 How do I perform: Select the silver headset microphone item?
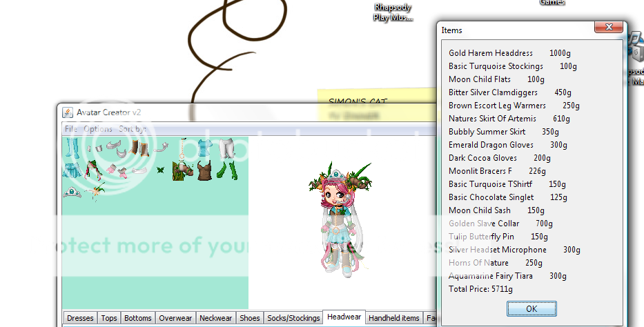[x=160, y=147]
